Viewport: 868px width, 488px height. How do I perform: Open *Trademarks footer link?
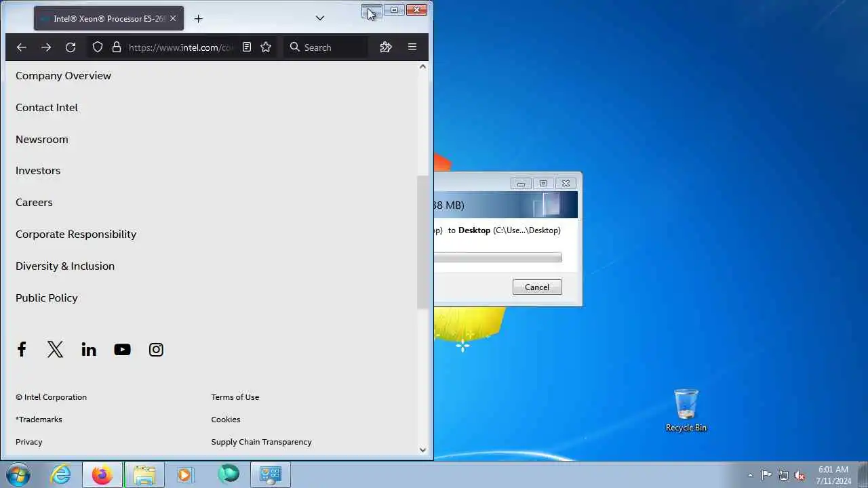(39, 420)
